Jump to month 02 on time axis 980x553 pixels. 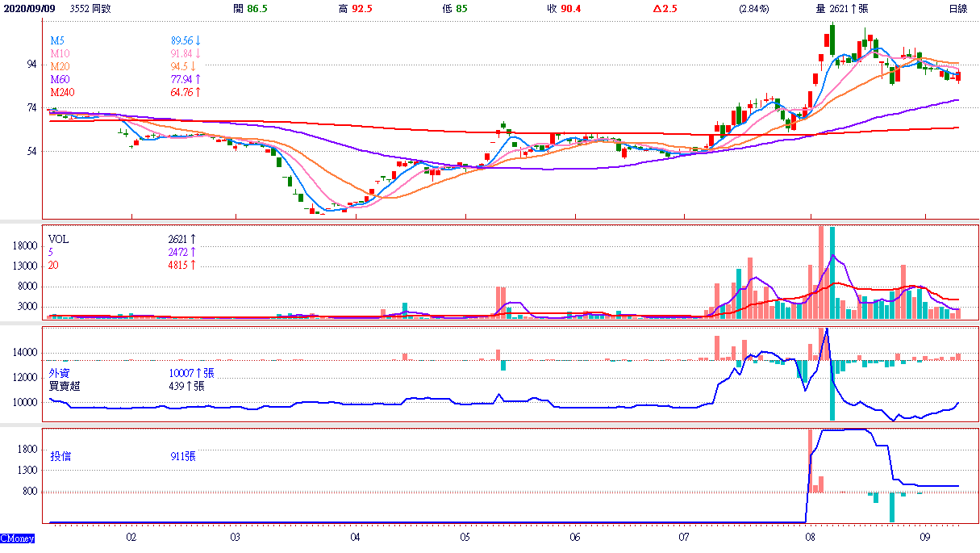pyautogui.click(x=131, y=536)
